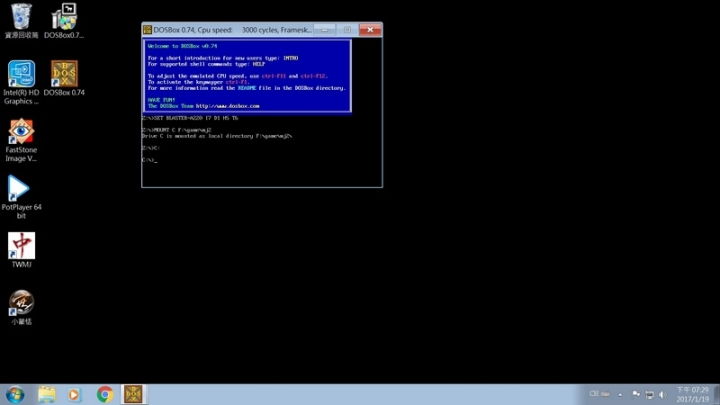Select FastStone Image Viewer desktop shortcut
This screenshot has width=720, height=405.
point(21,140)
